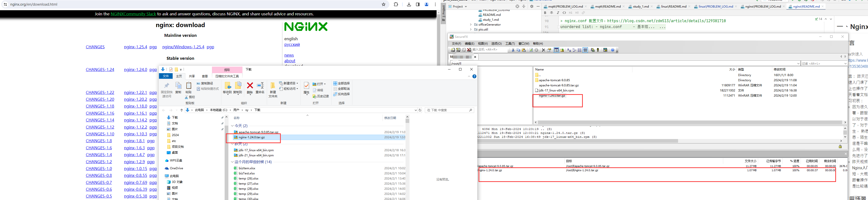Click the NGINXCommunity Slack link
The height and width of the screenshot is (200, 868).
[x=133, y=14]
